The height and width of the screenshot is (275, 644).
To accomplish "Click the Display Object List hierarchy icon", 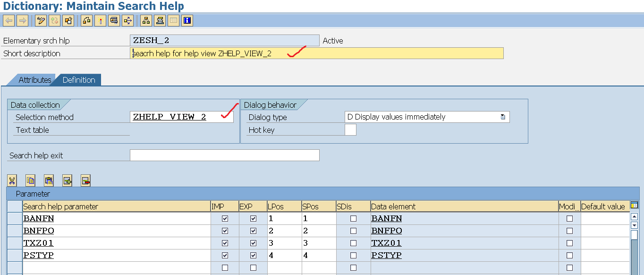I will pos(146,20).
